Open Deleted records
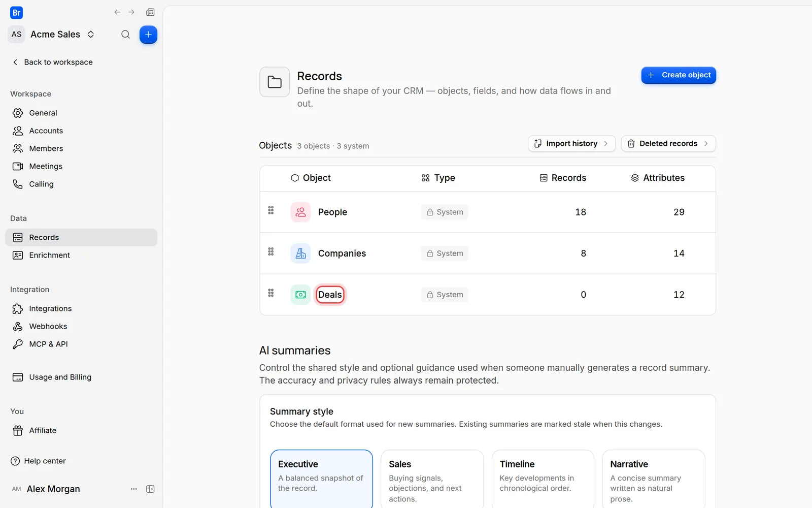 coord(668,144)
